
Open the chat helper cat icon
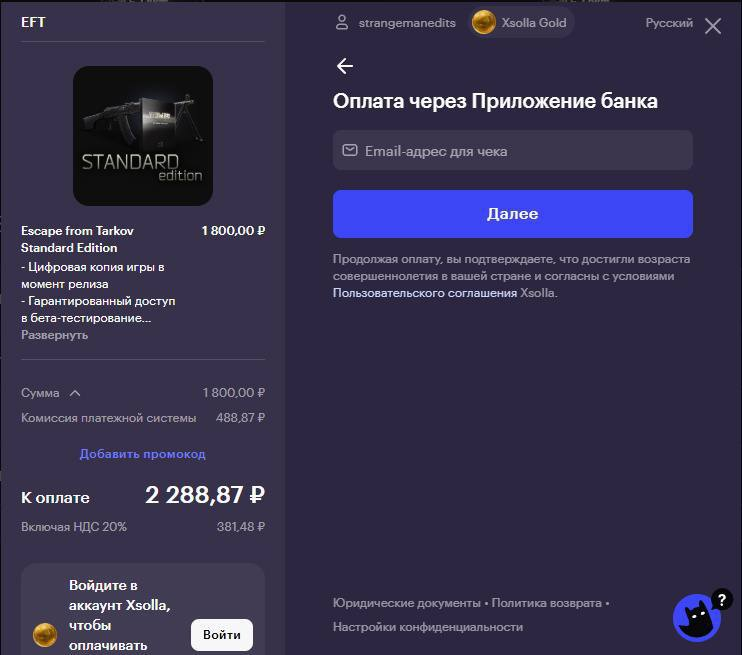(696, 618)
